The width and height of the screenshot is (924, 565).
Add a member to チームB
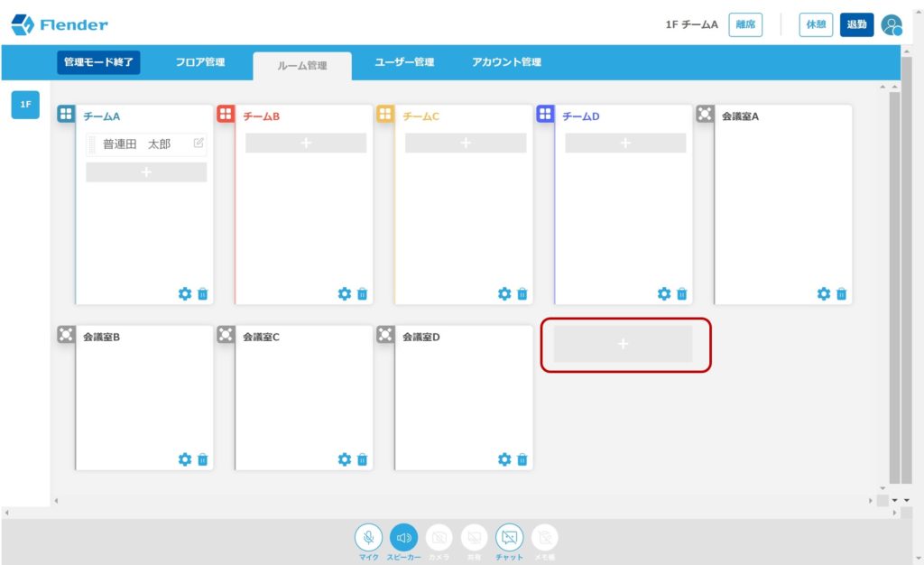pyautogui.click(x=306, y=143)
